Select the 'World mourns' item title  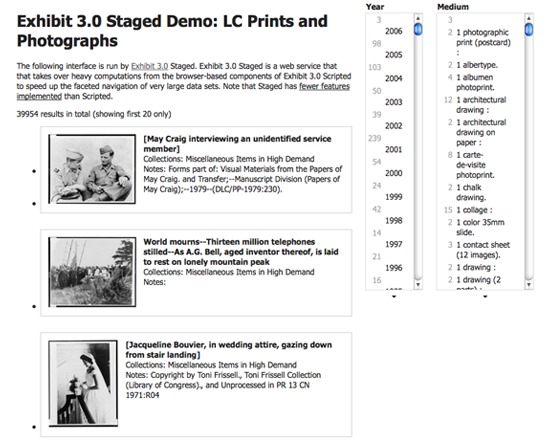click(241, 252)
